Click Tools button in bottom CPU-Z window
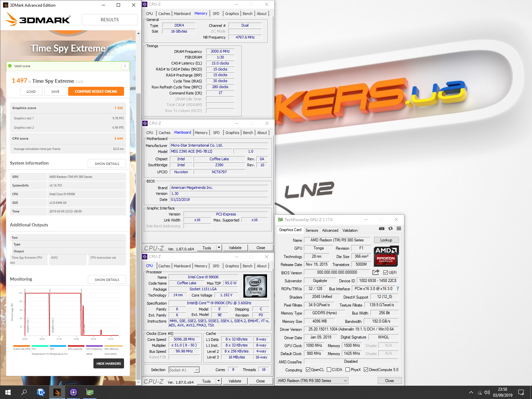Viewport: 532px width, 399px height. click(206, 381)
